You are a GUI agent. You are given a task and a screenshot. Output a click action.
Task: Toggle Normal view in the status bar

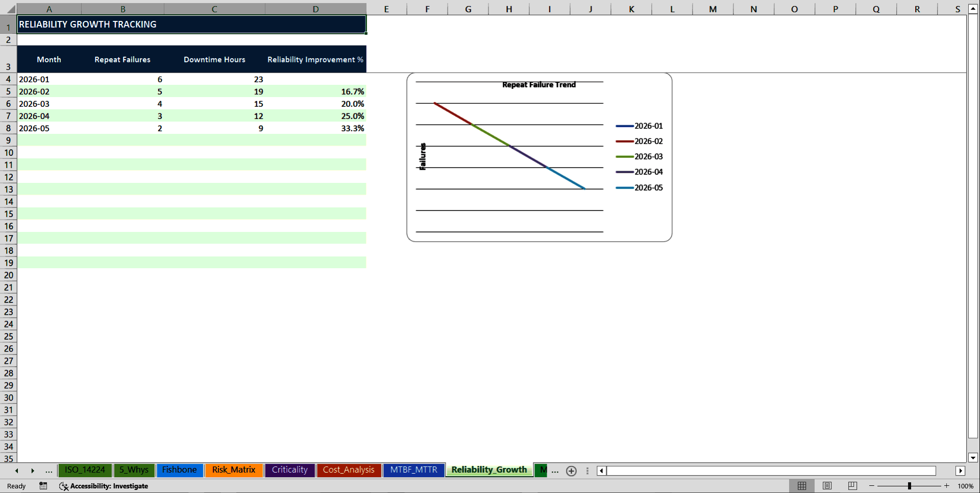click(801, 486)
